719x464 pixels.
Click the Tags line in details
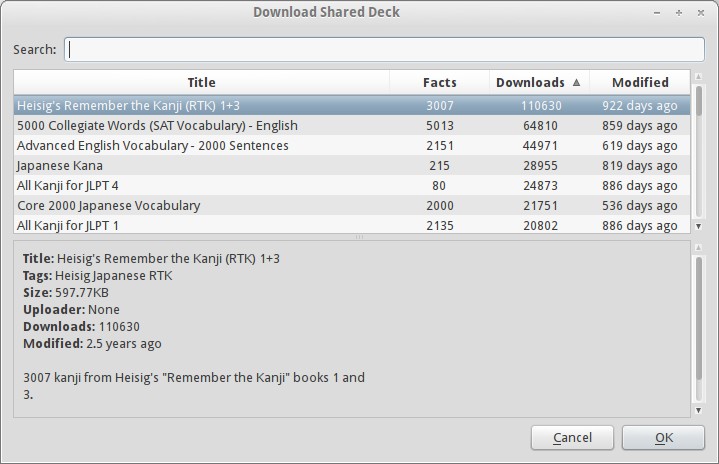click(x=98, y=276)
